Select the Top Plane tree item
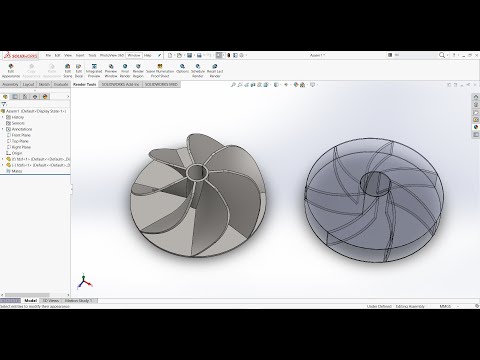The height and width of the screenshot is (360, 480). [18, 141]
